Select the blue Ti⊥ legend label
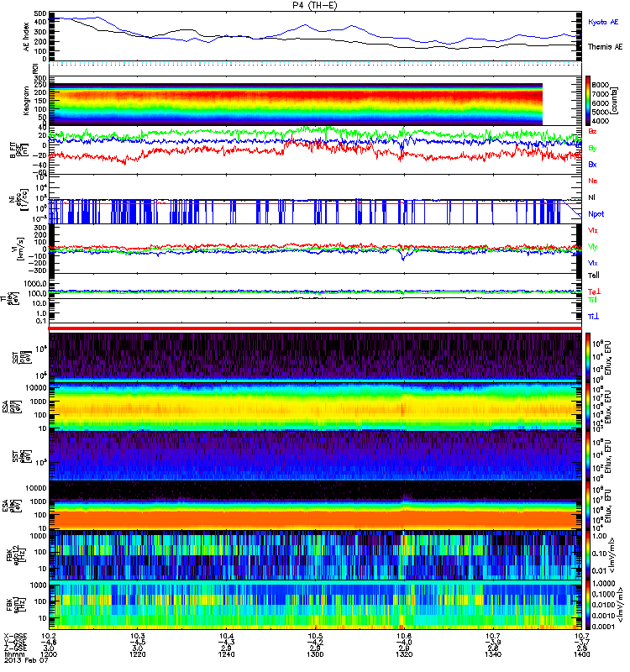 (594, 317)
